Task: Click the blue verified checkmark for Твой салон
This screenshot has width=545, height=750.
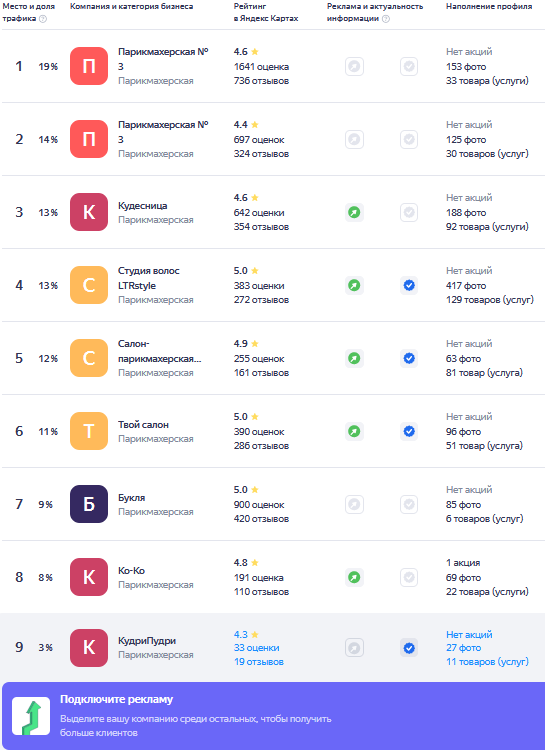Action: click(409, 431)
